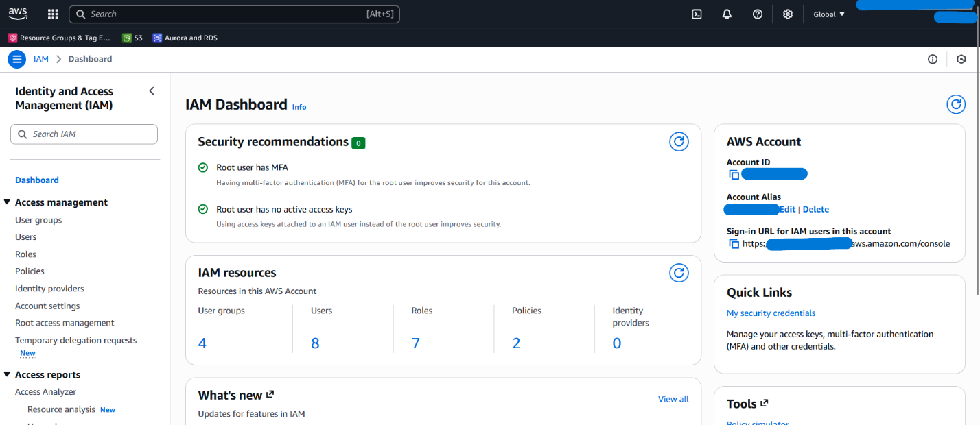Screen dimensions: 980x425
Task: Open the S3 bookmark shortcut
Action: click(132, 38)
